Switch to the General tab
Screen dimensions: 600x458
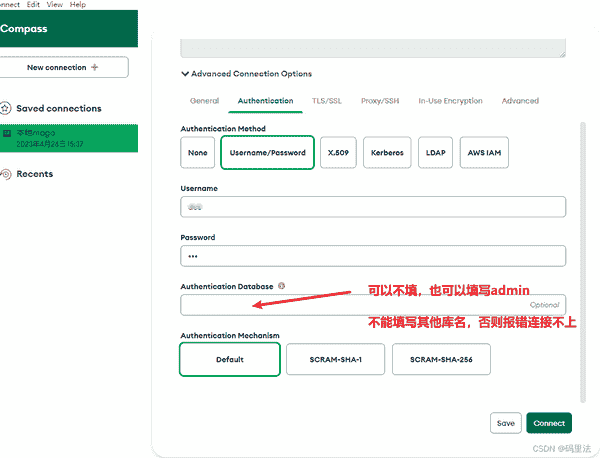click(204, 101)
